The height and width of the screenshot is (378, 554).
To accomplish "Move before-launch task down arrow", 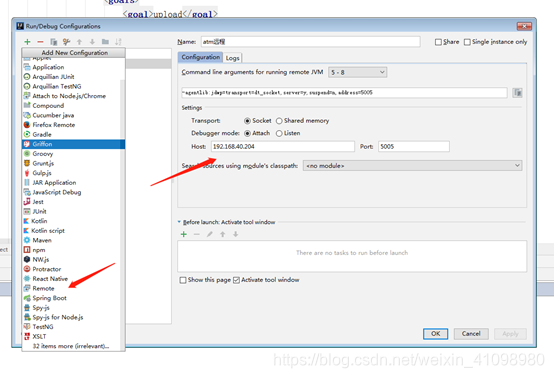I will click(236, 234).
